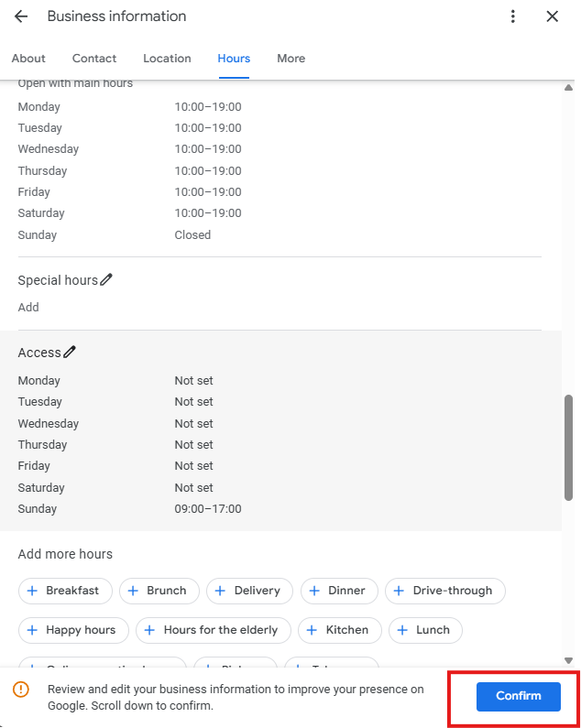The width and height of the screenshot is (581, 728).
Task: Edit Special hours with the pencil icon
Action: coord(106,279)
